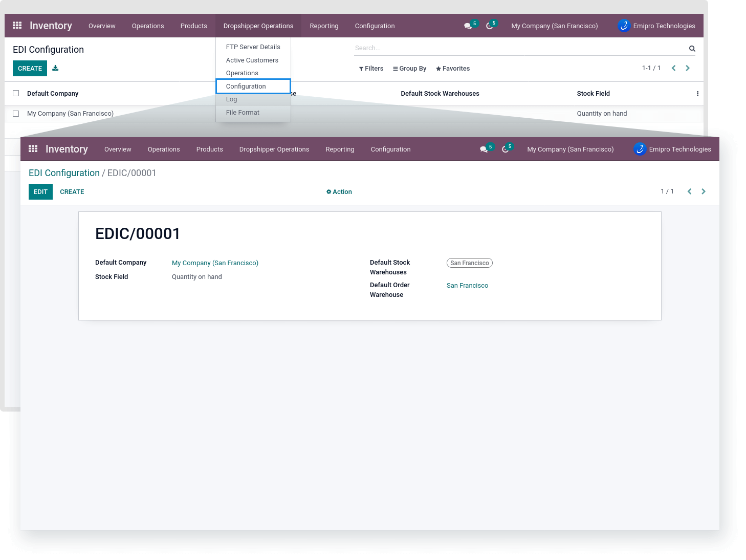Click the EDIT button in form view
Screen dimensions: 746x560
[40, 192]
